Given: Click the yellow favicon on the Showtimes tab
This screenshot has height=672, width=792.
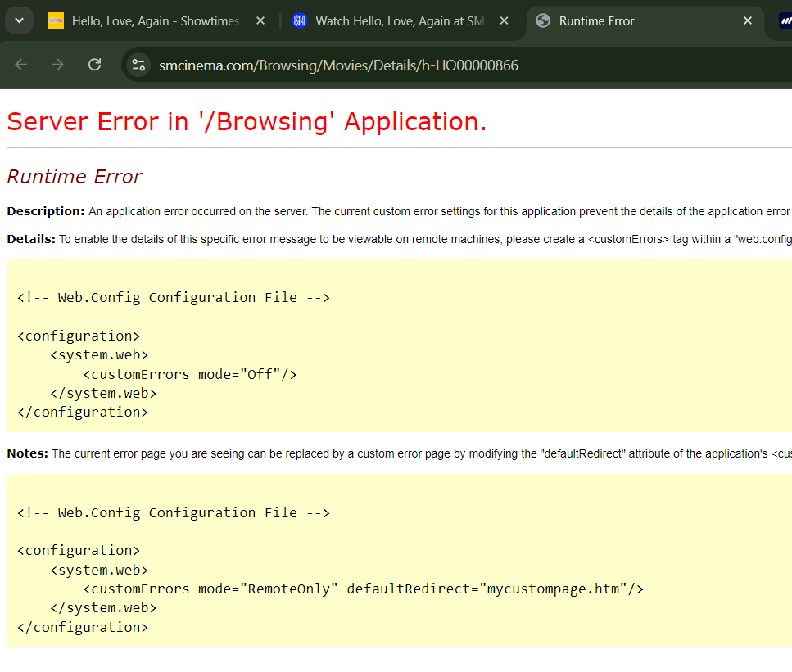Looking at the screenshot, I should pyautogui.click(x=56, y=20).
